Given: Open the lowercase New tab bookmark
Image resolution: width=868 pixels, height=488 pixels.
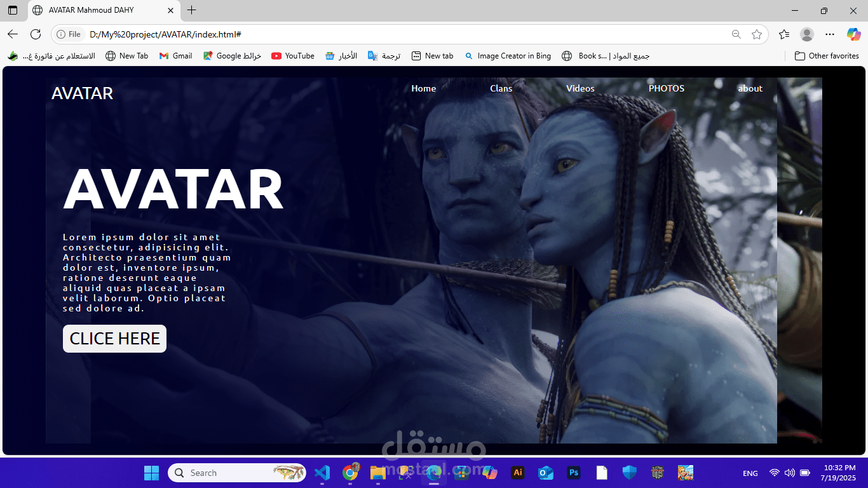Looking at the screenshot, I should [432, 56].
